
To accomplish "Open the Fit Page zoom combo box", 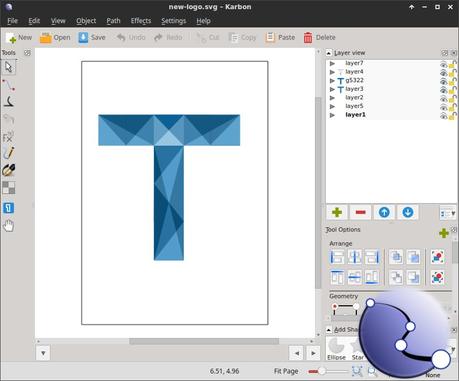I will [286, 371].
